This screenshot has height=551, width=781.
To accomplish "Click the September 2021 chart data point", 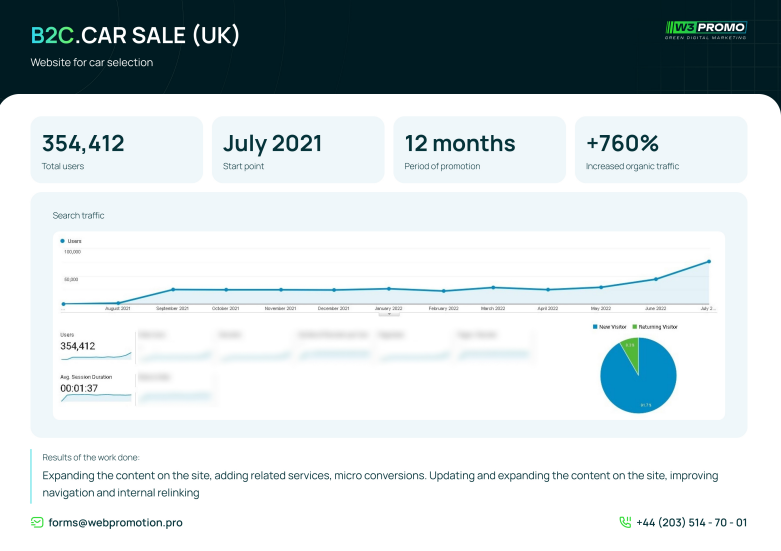I will [x=173, y=289].
